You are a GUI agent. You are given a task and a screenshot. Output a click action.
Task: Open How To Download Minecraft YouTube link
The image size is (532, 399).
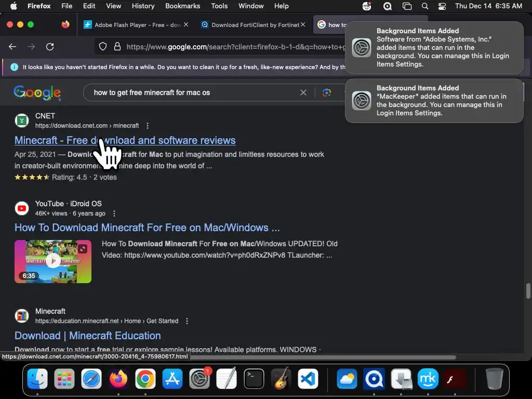[x=147, y=228]
